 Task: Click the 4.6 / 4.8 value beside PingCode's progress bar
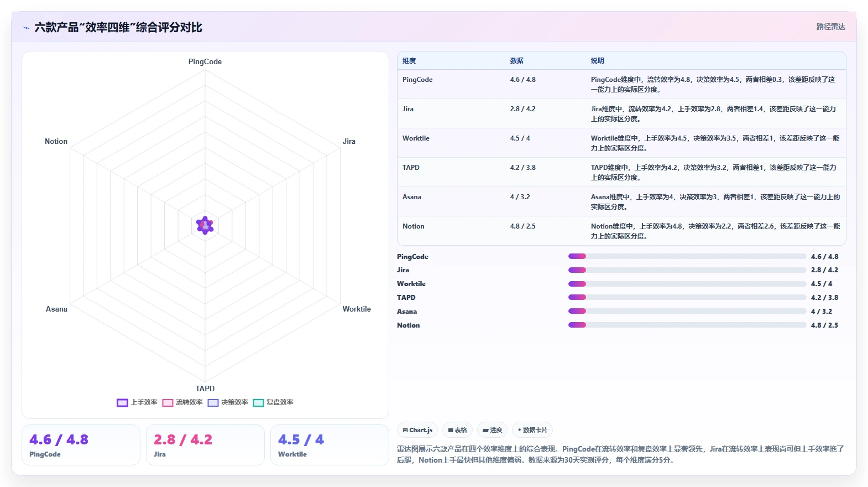pyautogui.click(x=824, y=257)
